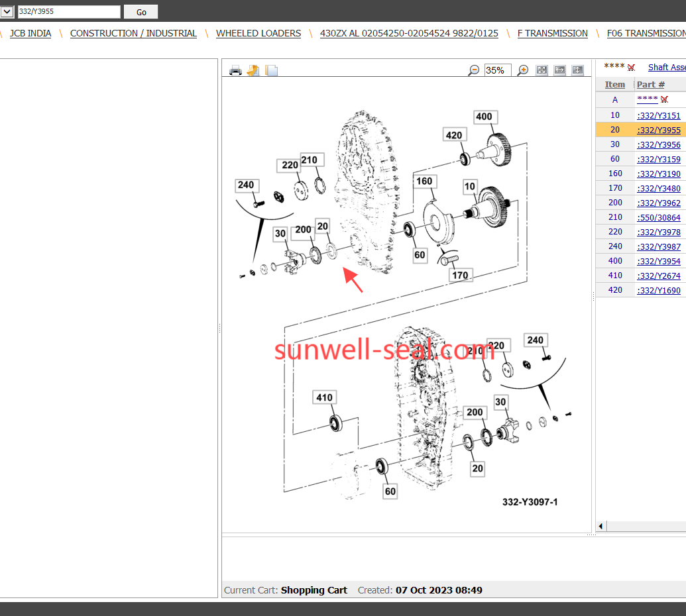This screenshot has height=616, width=686.
Task: Fit diagram to window icon
Action: tap(542, 70)
